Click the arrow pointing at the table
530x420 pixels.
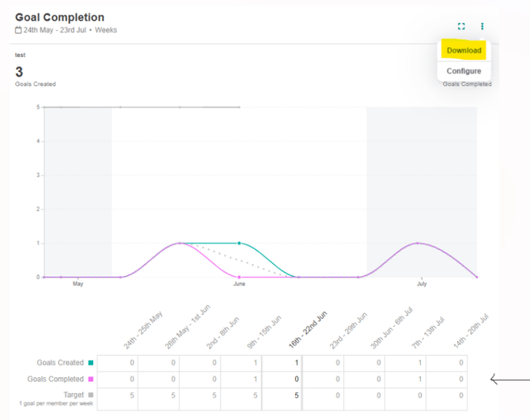coord(509,380)
